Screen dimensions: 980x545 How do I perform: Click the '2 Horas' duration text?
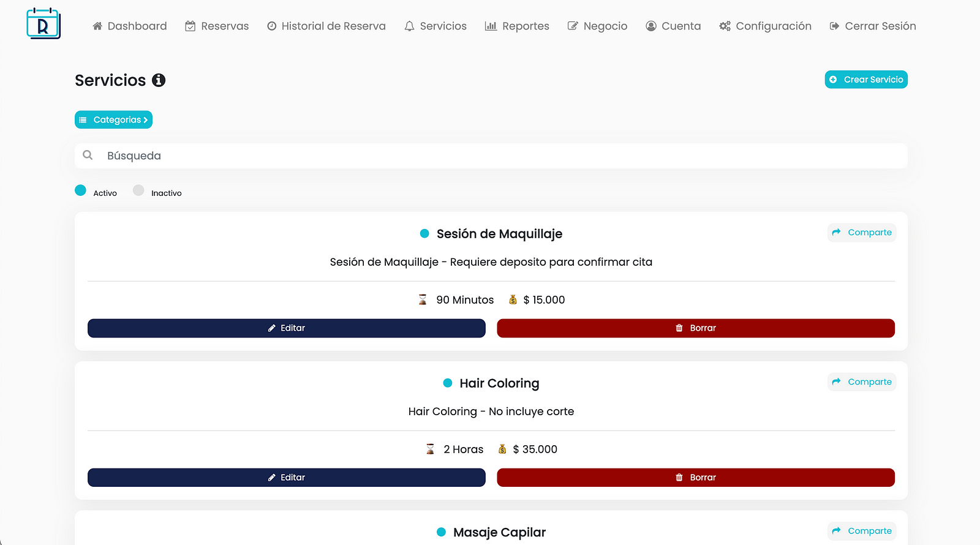point(464,449)
